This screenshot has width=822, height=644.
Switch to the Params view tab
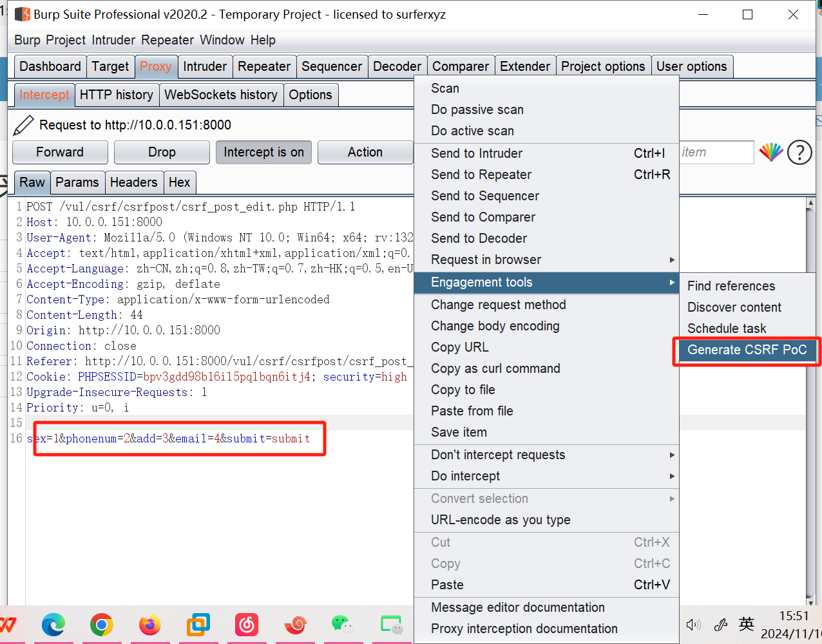coord(77,182)
